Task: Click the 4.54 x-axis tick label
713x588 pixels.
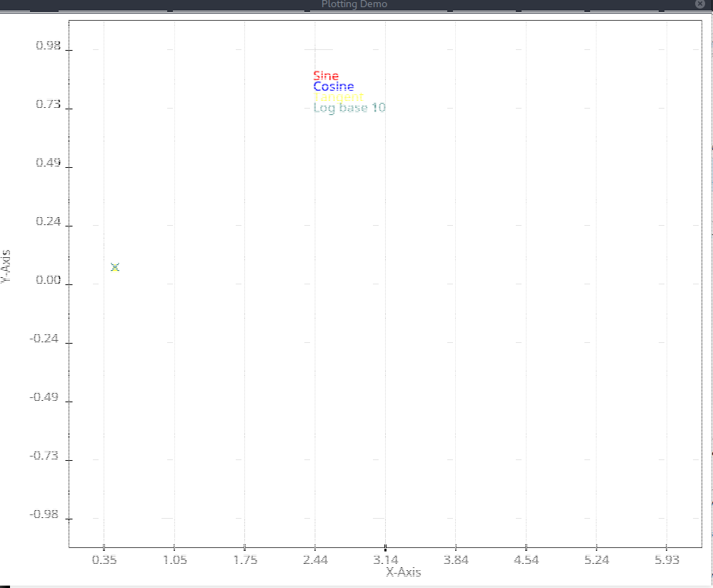Action: tap(526, 561)
